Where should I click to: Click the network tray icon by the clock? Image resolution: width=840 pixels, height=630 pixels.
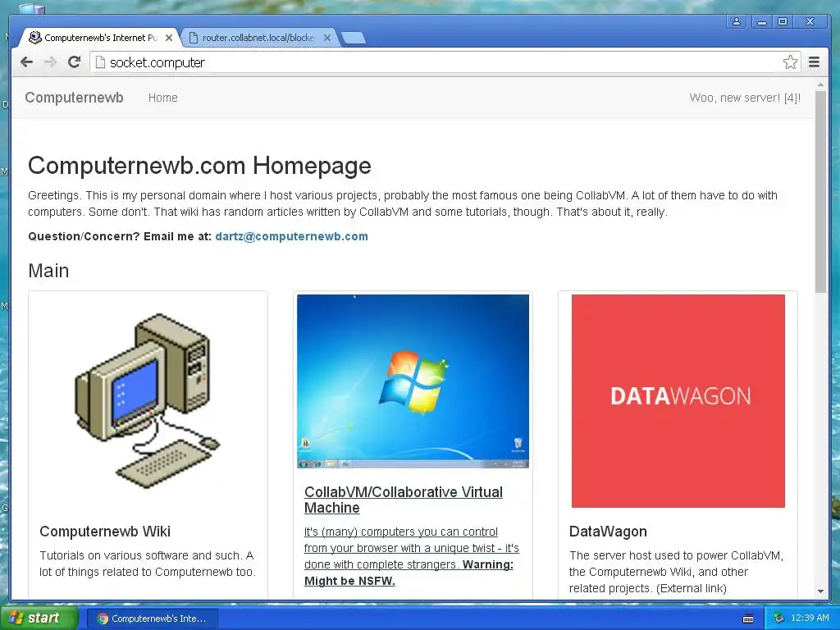[778, 619]
